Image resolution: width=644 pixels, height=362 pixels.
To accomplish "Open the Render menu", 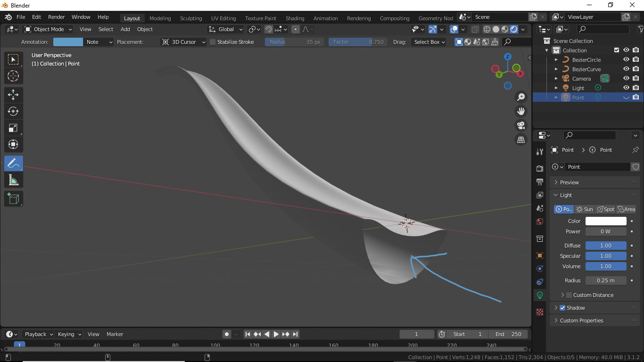I will click(x=56, y=17).
